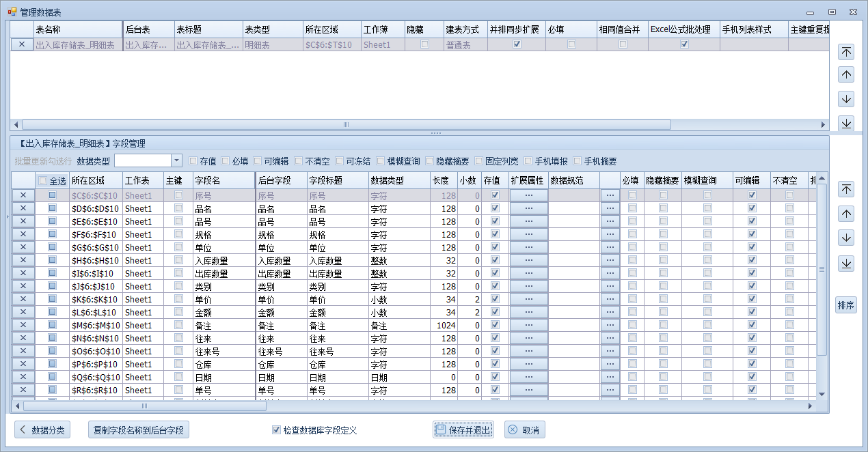The height and width of the screenshot is (452, 868).
Task: Enable the 模糊查询 batch option checkbox
Action: click(381, 161)
